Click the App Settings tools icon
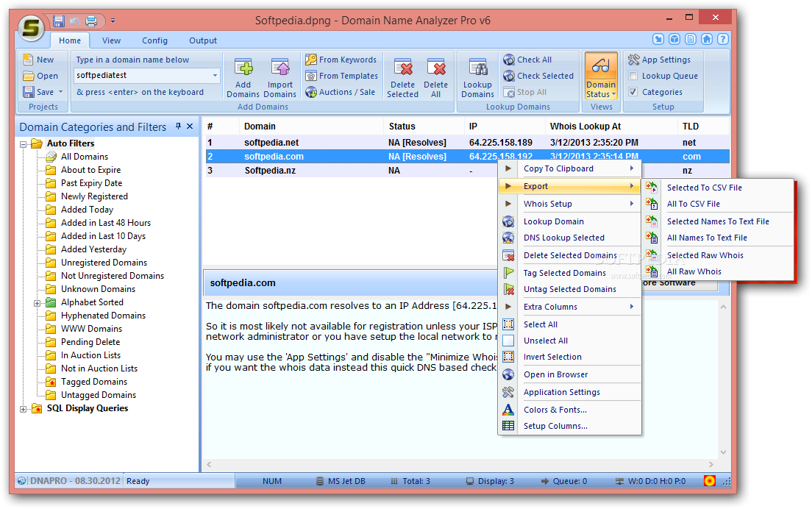 coord(633,60)
